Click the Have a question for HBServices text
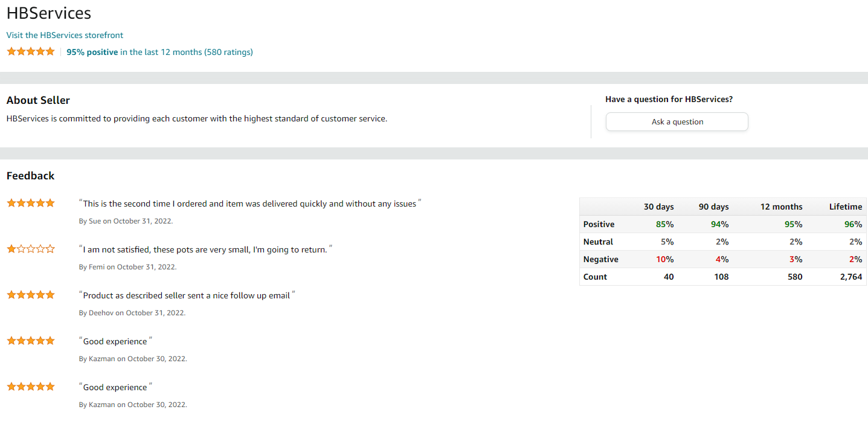Viewport: 868px width, 424px height. [669, 99]
